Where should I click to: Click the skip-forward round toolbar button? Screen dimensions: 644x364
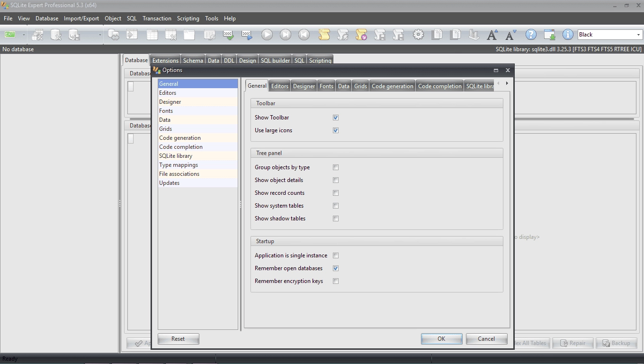coord(286,35)
